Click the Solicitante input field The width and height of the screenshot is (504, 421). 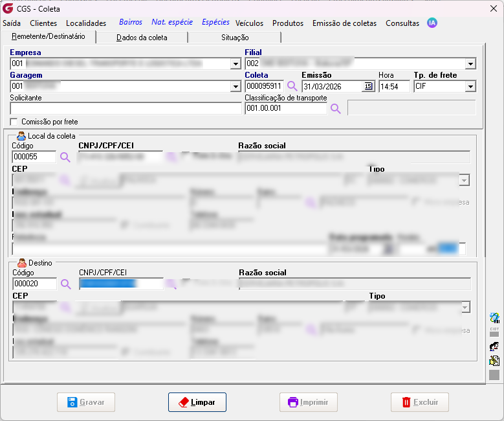126,108
